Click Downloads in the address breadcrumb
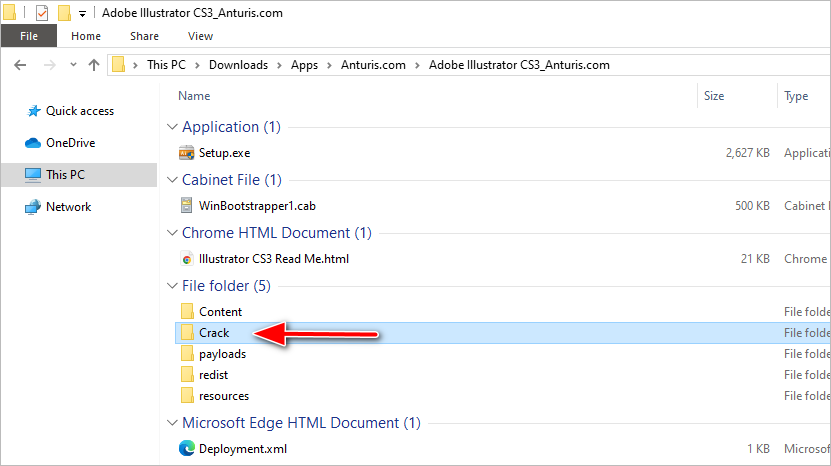 click(x=238, y=65)
